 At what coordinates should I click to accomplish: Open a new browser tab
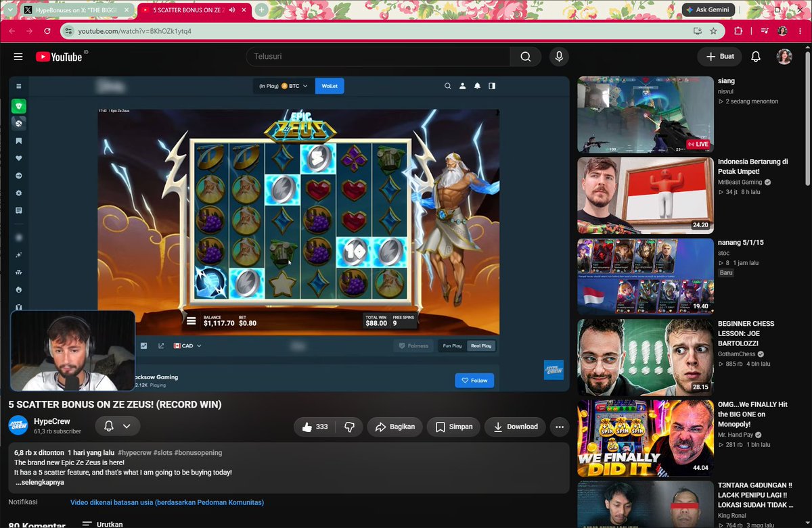tap(262, 10)
